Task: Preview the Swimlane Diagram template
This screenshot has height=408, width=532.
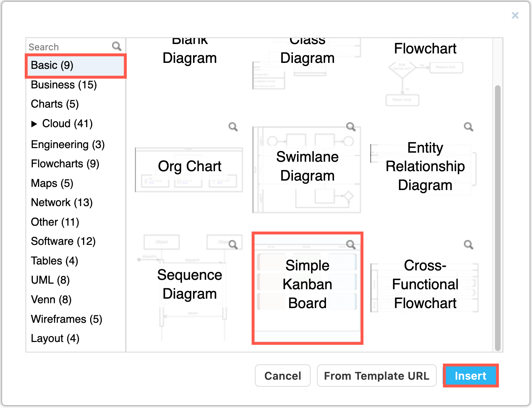Action: coord(351,126)
